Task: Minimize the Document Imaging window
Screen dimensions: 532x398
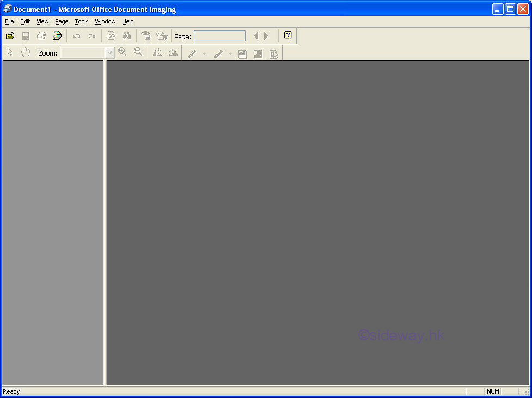Action: [x=498, y=9]
